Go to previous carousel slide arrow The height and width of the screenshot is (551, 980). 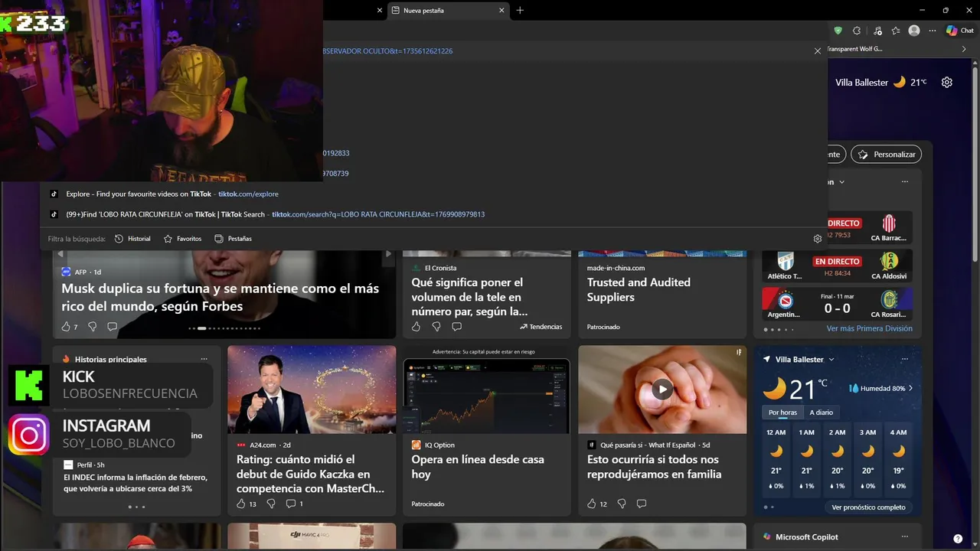(60, 254)
